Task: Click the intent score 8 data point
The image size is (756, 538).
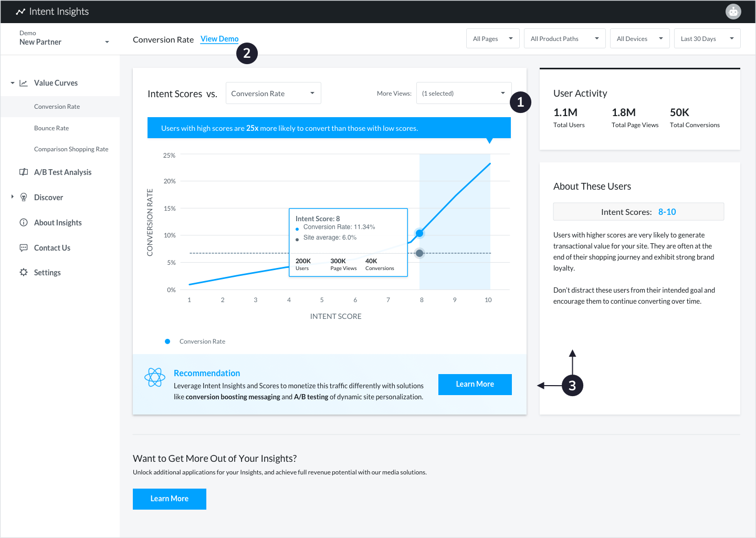Action: click(419, 233)
